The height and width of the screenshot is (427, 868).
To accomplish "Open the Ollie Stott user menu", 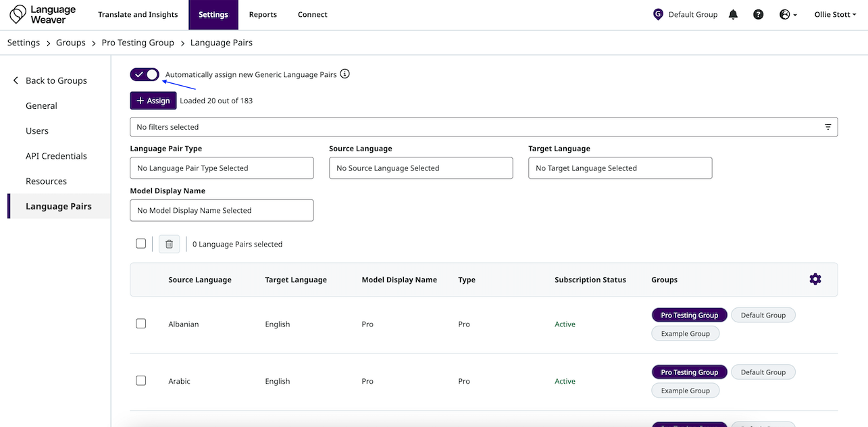I will pyautogui.click(x=835, y=14).
